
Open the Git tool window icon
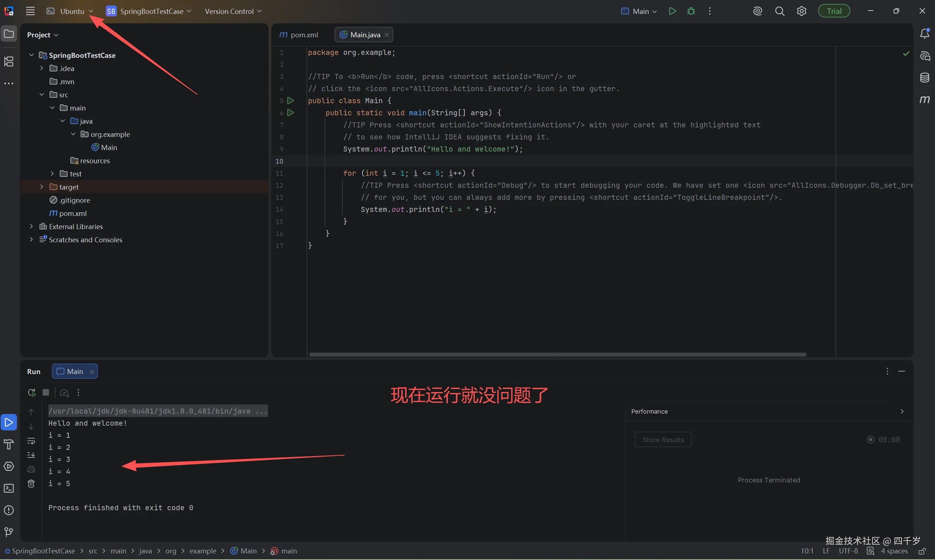[x=9, y=532]
